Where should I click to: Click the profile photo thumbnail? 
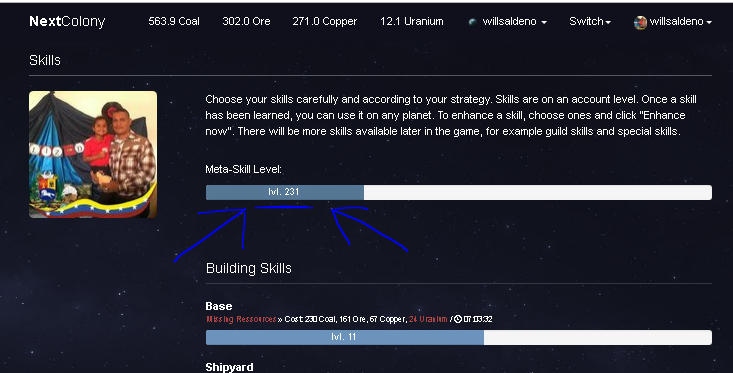[93, 154]
